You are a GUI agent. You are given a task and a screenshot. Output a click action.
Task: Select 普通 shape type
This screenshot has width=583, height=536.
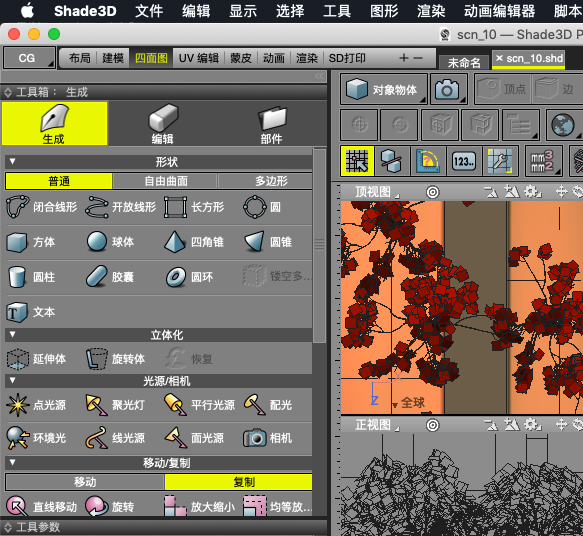coord(59,181)
